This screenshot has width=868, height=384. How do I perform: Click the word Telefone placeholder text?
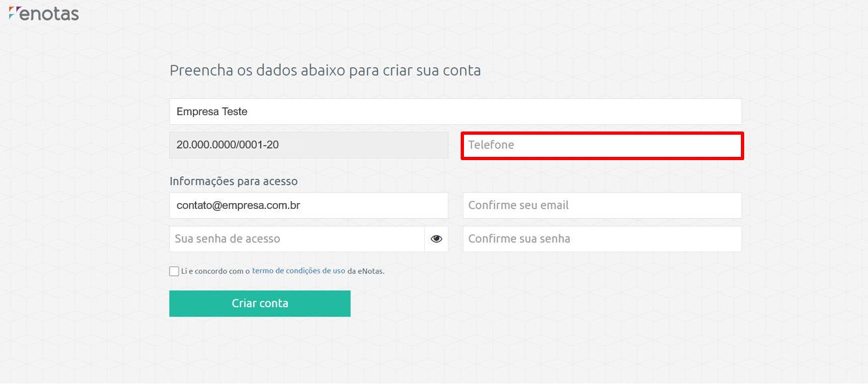(491, 145)
